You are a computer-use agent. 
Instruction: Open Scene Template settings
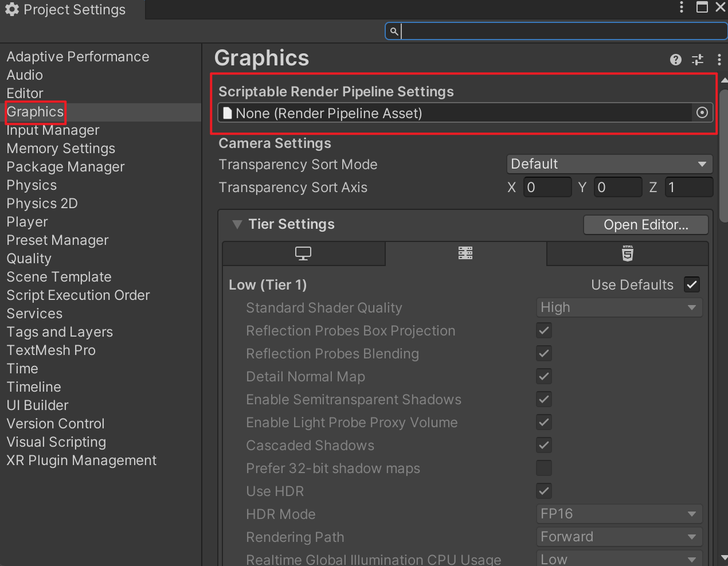[59, 277]
